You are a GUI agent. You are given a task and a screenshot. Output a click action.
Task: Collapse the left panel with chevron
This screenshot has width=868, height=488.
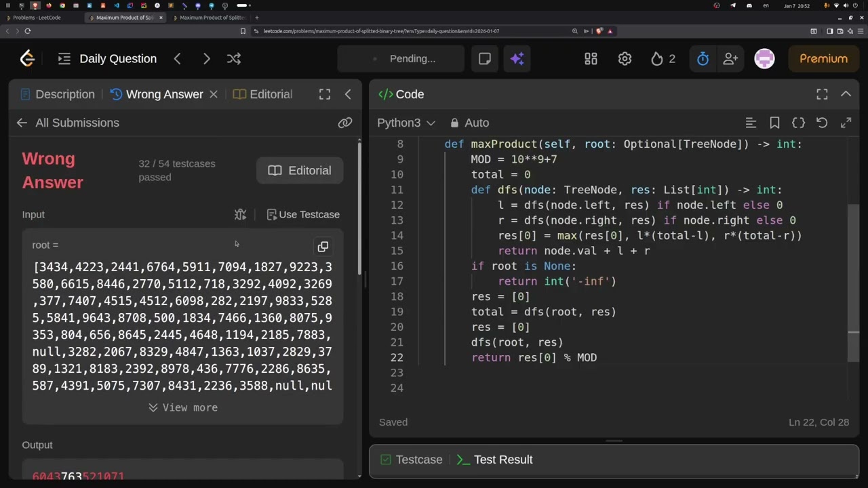(348, 94)
